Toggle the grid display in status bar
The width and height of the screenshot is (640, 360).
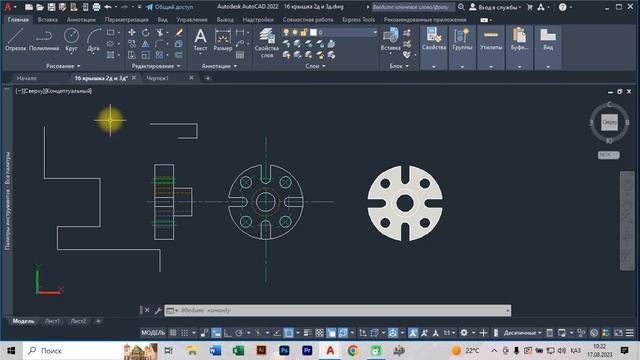click(173, 333)
